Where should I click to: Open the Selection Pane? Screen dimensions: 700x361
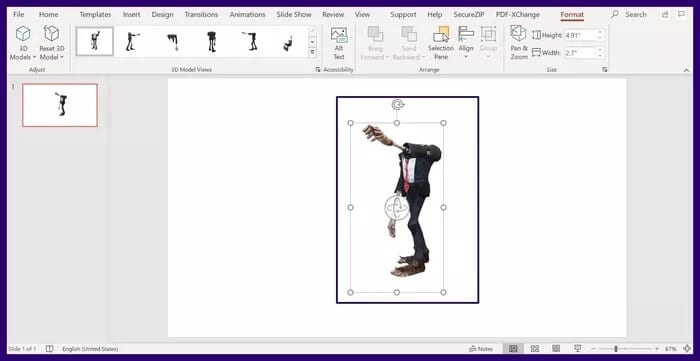pyautogui.click(x=441, y=43)
